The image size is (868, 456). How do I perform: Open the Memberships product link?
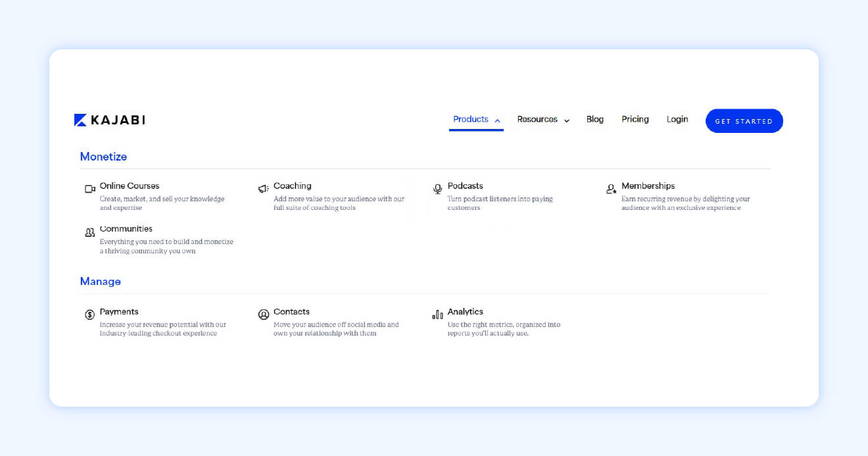coord(648,186)
